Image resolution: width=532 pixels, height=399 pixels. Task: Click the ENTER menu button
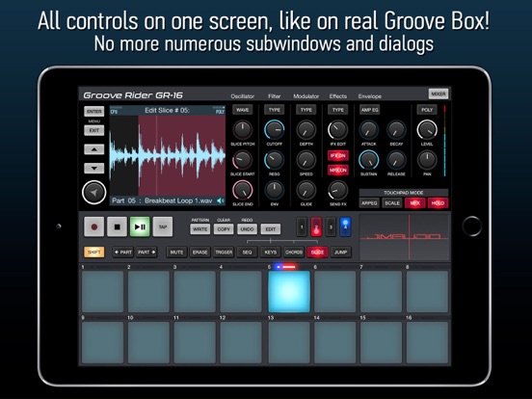(x=94, y=111)
